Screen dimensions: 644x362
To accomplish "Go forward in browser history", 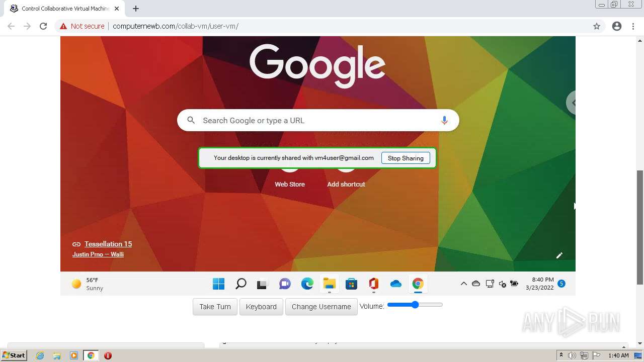I will pyautogui.click(x=27, y=26).
